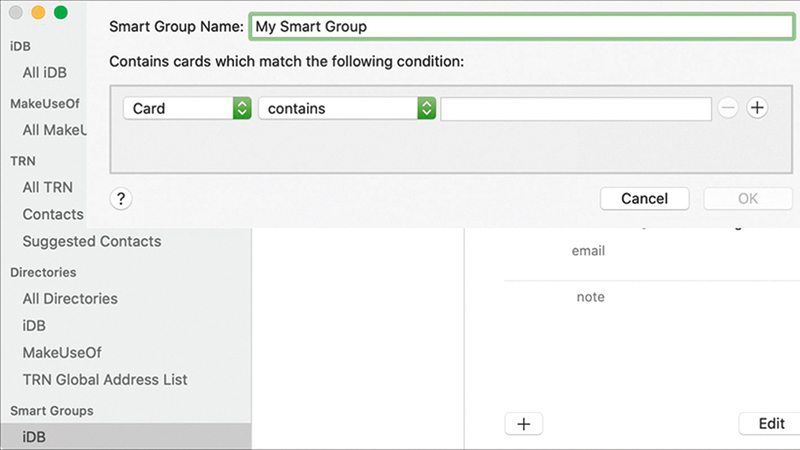Open TRN Global Address List
Viewport: 800px width, 450px height.
pyautogui.click(x=105, y=379)
